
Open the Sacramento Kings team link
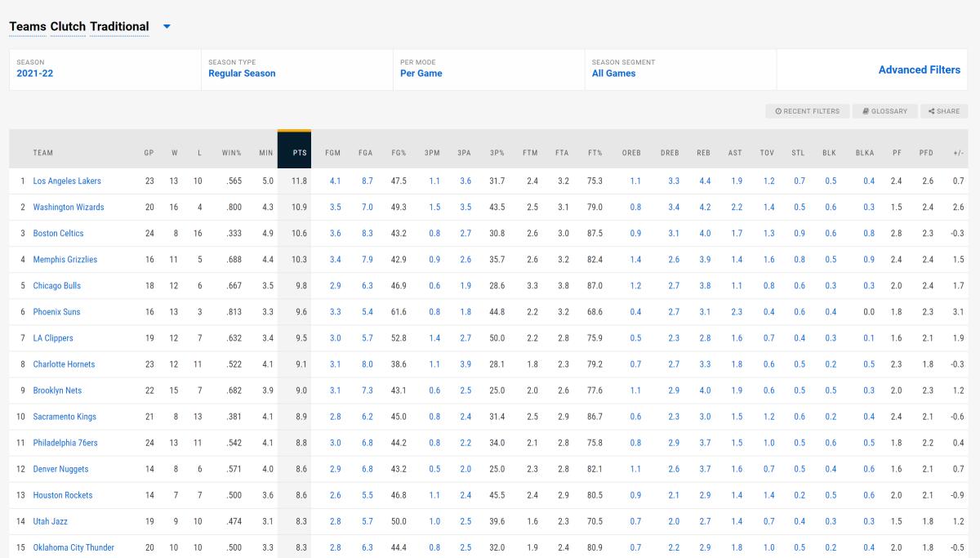pyautogui.click(x=65, y=417)
